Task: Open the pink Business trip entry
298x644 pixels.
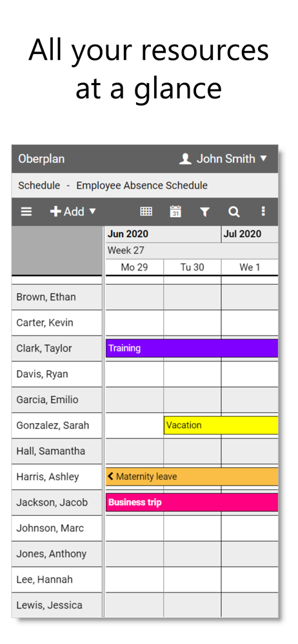Action: [192, 502]
